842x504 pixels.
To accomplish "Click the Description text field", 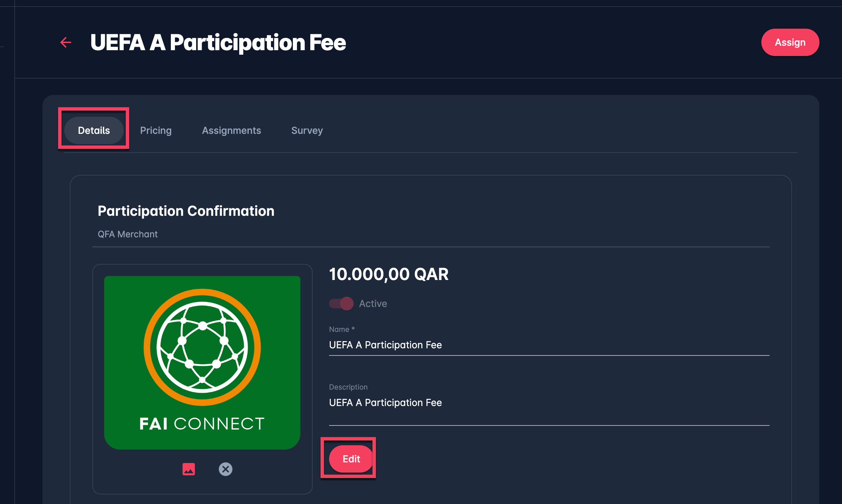I will point(547,403).
